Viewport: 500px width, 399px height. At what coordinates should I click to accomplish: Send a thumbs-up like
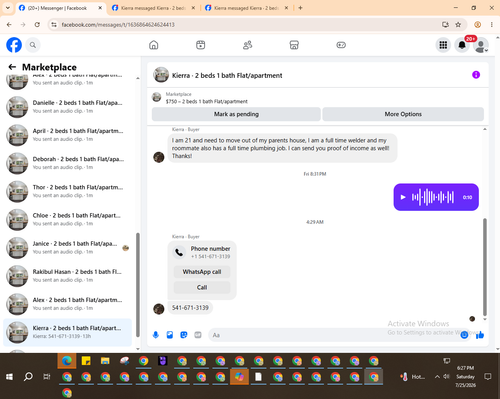[x=480, y=335]
